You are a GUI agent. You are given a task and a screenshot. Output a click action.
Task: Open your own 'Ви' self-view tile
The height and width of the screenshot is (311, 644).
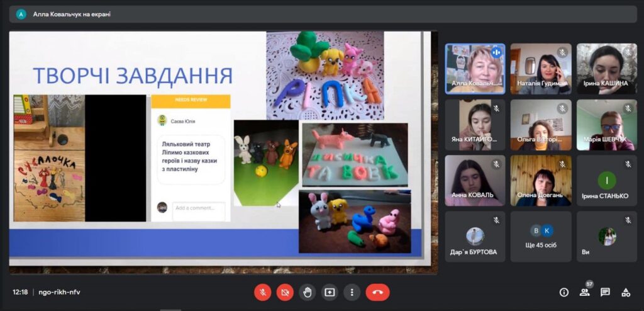click(606, 236)
